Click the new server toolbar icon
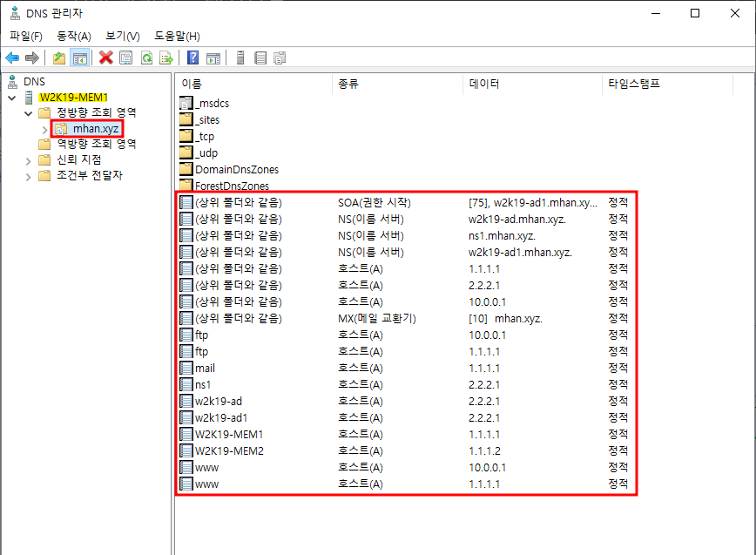Screen dimensions: 756x555 (240, 58)
